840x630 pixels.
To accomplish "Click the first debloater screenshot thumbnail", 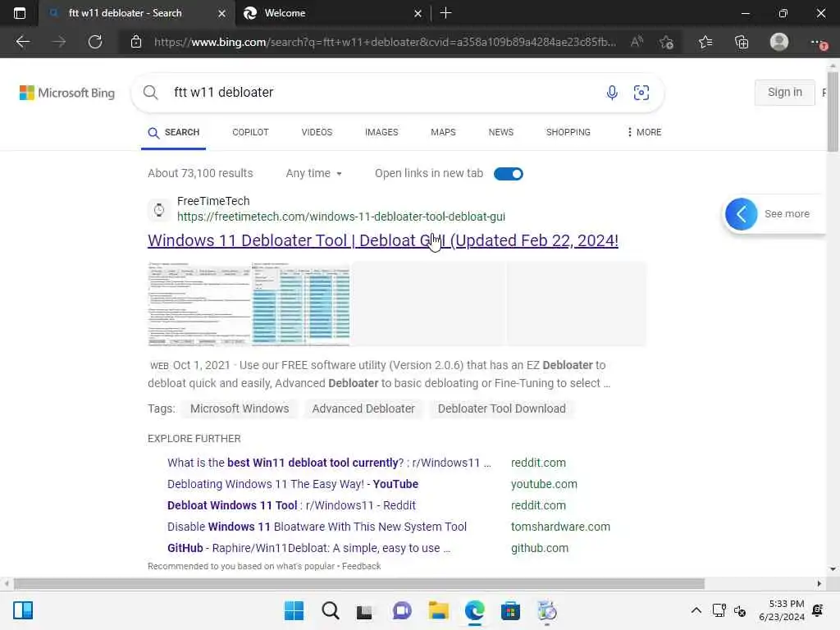I will click(199, 304).
